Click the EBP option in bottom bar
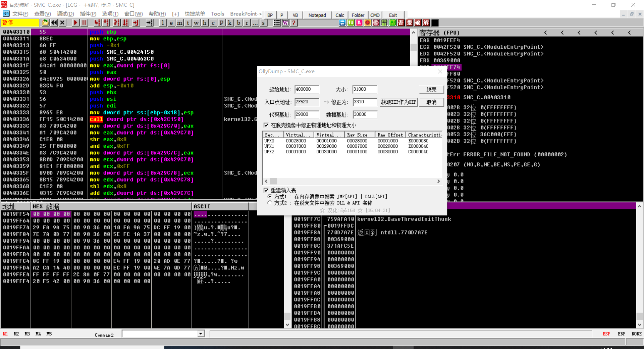 [x=622, y=334]
